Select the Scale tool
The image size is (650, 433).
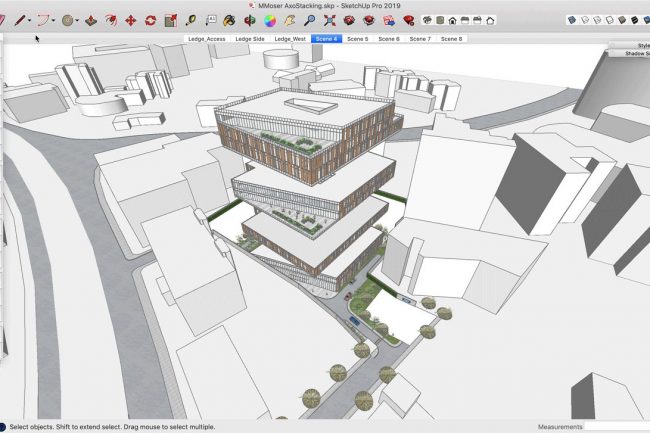169,20
